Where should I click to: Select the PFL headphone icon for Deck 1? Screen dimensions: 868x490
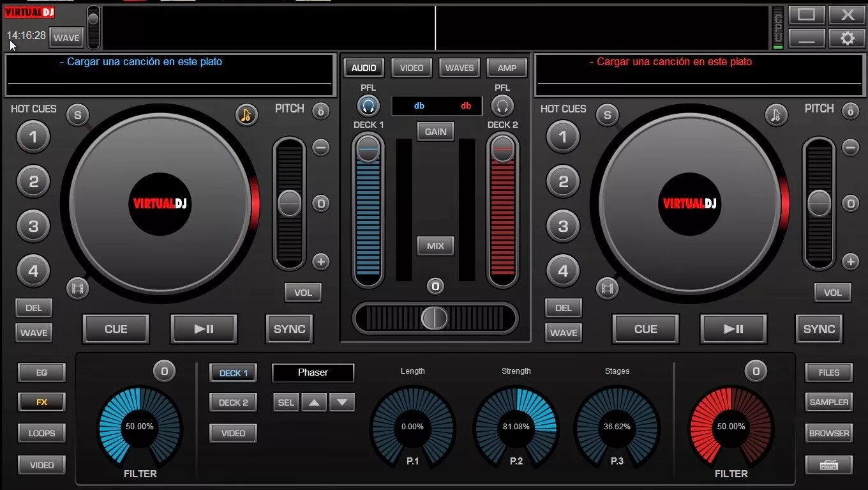click(x=367, y=105)
